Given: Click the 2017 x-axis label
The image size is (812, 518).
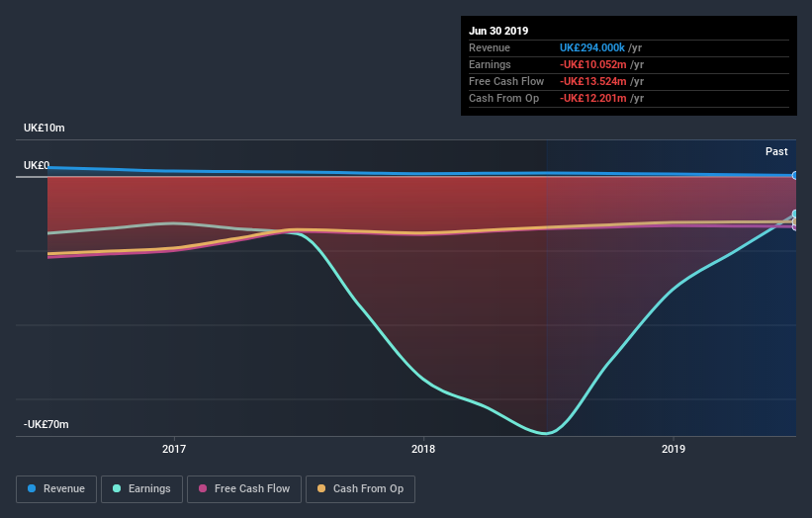Looking at the screenshot, I should (174, 449).
